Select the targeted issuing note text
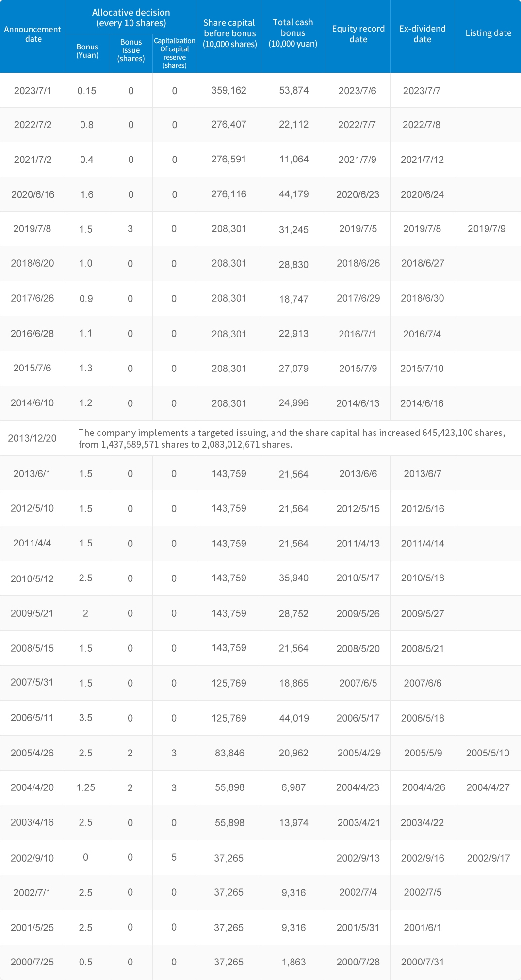Image resolution: width=521 pixels, height=980 pixels. click(291, 438)
